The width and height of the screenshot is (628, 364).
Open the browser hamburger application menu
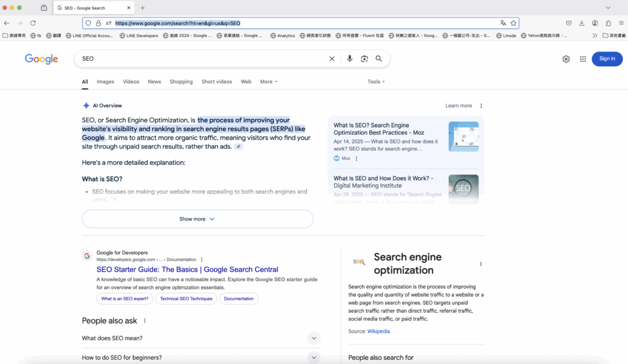coord(621,23)
